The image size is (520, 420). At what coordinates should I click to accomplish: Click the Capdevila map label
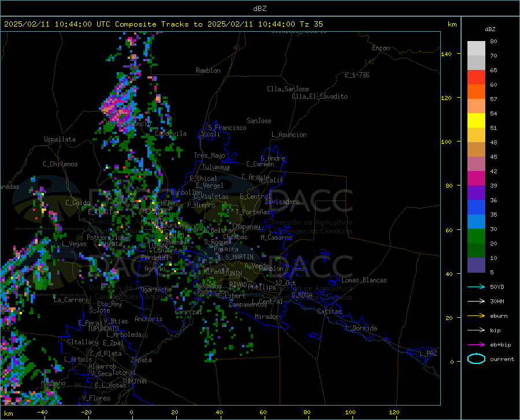[170, 133]
